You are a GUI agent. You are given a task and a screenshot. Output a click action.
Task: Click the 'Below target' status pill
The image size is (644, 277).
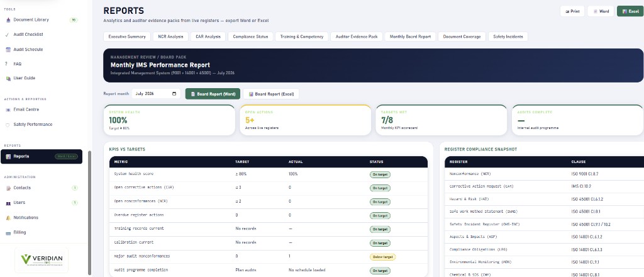[x=382, y=257]
